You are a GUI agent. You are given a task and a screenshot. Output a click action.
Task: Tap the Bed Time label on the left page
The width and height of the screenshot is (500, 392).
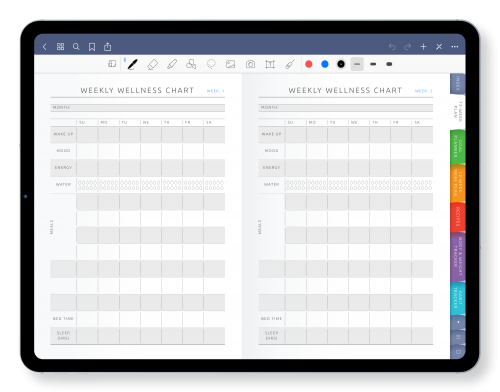click(x=63, y=319)
